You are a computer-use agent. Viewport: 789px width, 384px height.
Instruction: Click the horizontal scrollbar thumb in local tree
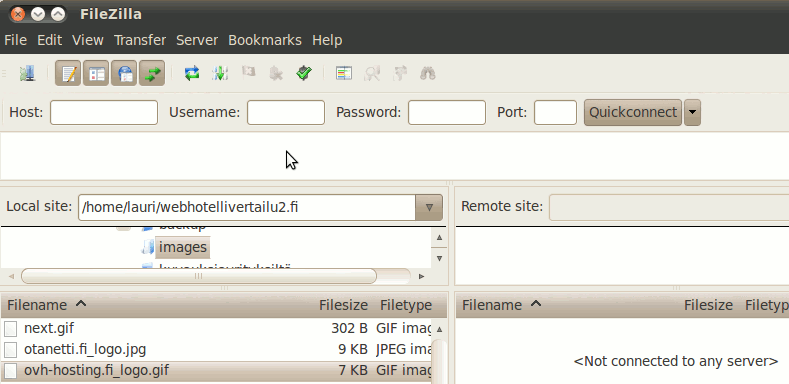click(199, 276)
